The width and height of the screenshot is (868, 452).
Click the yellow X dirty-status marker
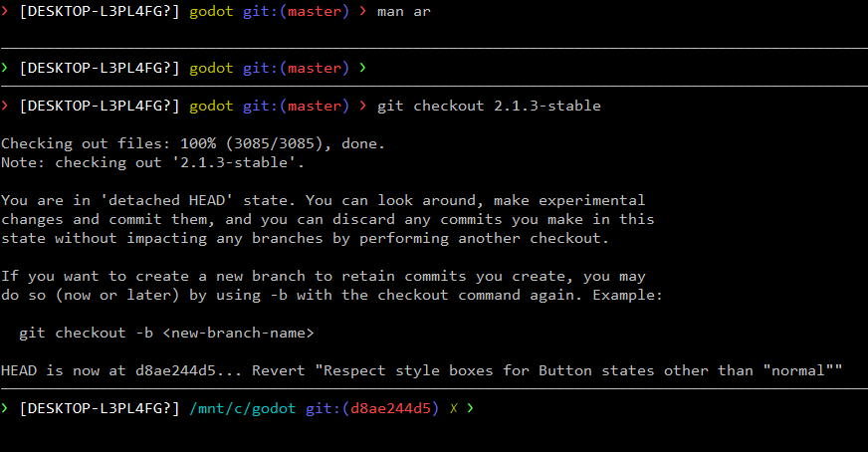[453, 409]
